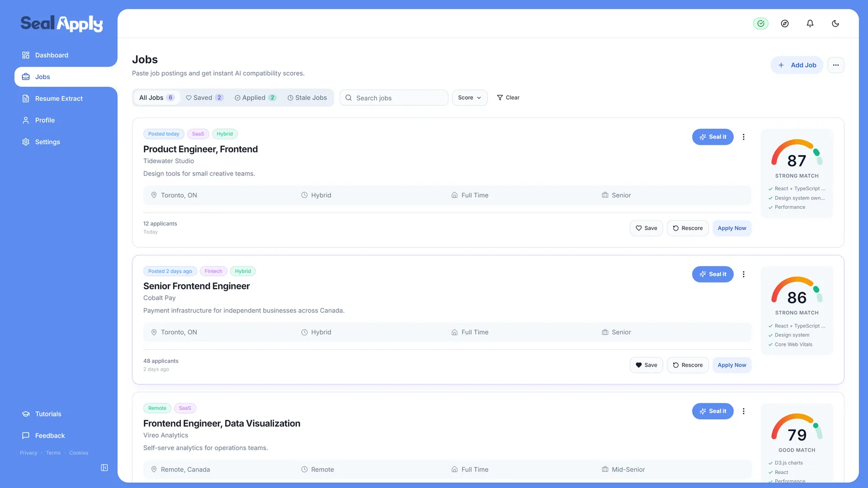Open the Score sort dropdown
The height and width of the screenshot is (488, 868).
coord(469,98)
